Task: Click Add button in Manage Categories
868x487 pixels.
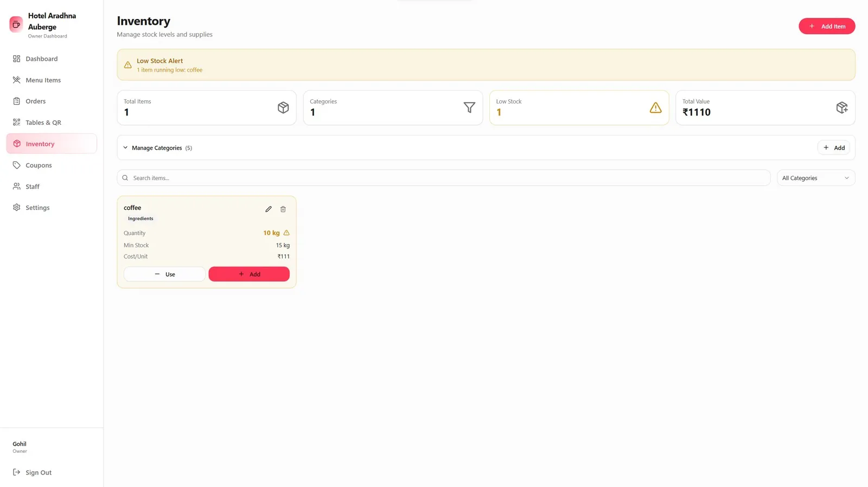Action: point(834,148)
